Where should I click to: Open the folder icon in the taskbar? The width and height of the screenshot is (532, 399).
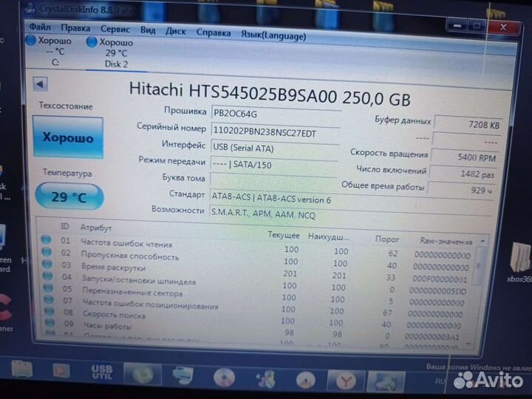click(x=21, y=369)
